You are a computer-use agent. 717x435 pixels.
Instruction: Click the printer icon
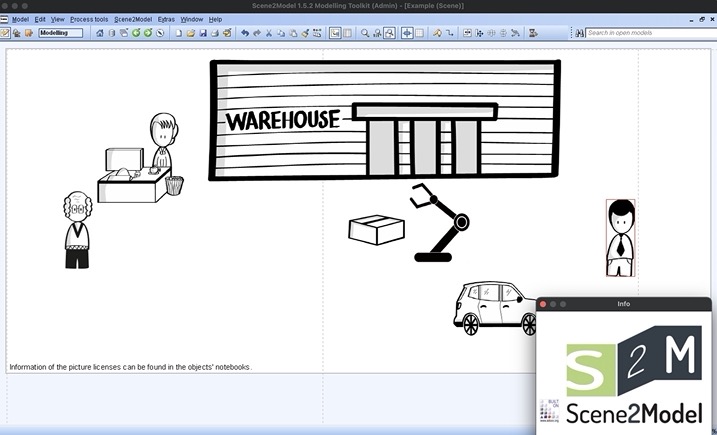click(x=215, y=33)
